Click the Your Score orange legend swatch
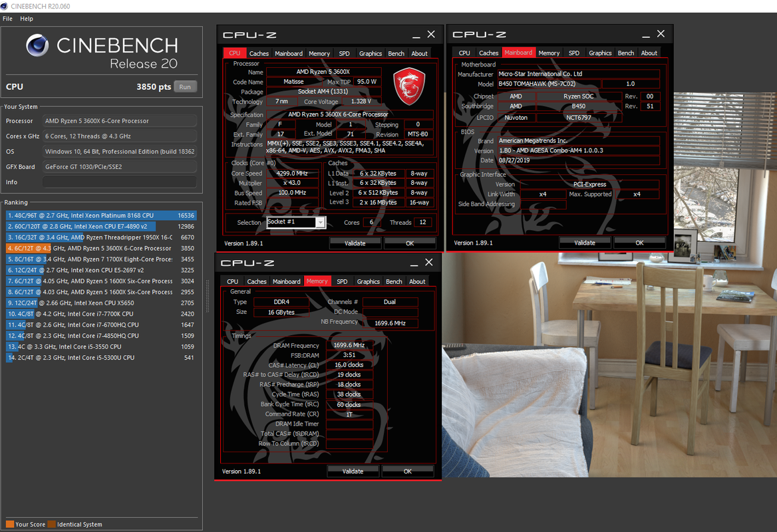Viewport: 777px width, 532px height. pos(10,524)
